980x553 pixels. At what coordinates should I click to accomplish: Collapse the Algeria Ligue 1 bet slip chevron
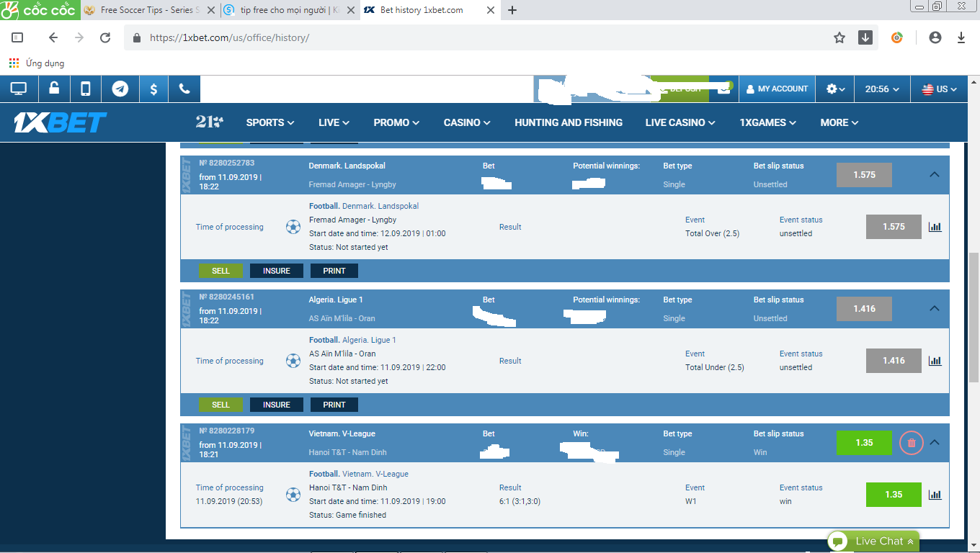point(935,308)
